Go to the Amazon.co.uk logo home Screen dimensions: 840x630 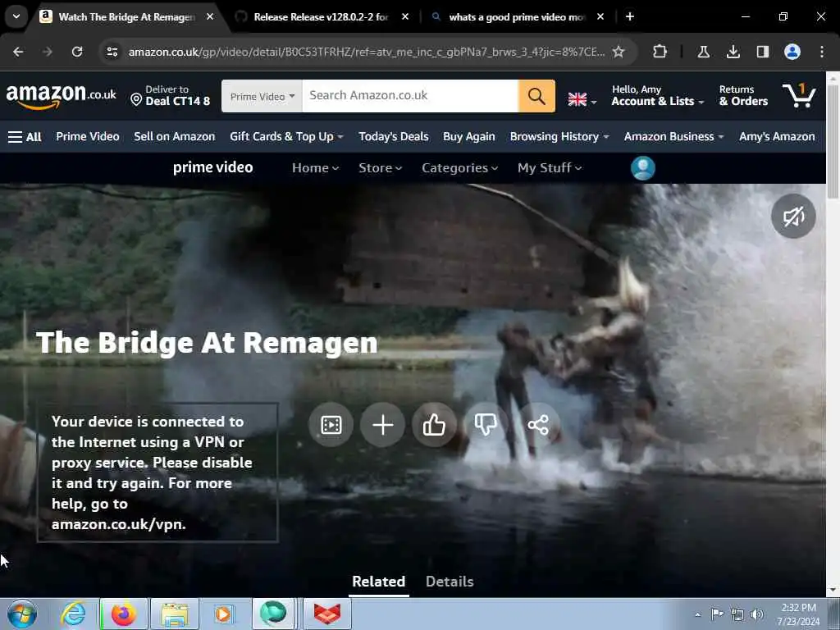click(x=61, y=96)
